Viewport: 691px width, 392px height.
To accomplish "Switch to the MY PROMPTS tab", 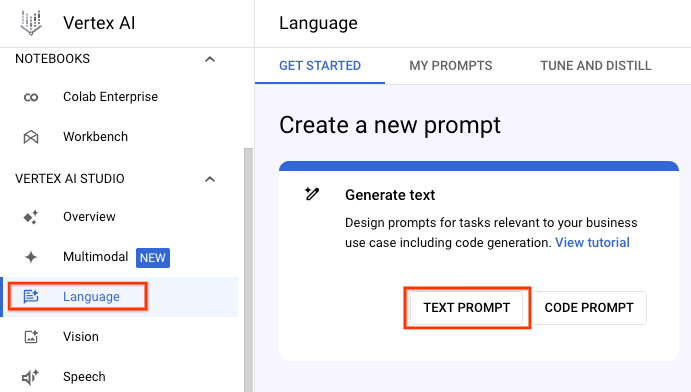I will [x=450, y=66].
